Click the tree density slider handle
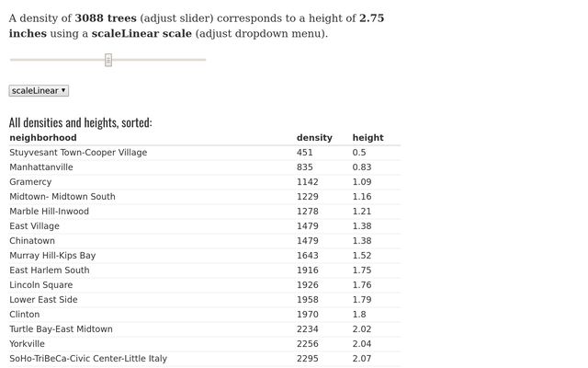 108,60
